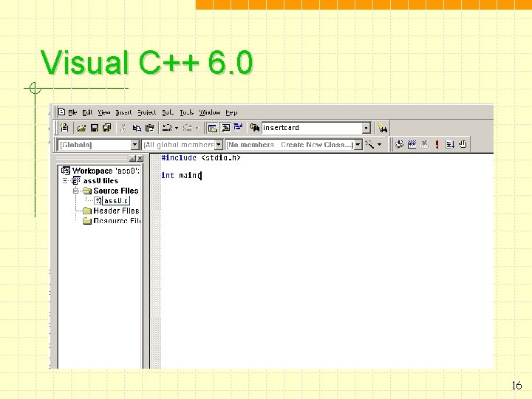Open the Undo history dropdown arrow

tap(177, 129)
